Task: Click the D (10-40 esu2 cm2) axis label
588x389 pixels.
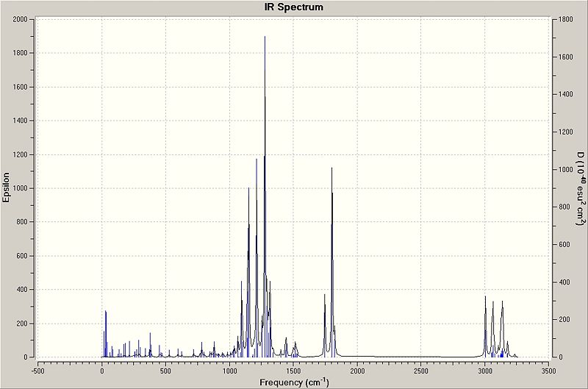Action: [x=581, y=188]
